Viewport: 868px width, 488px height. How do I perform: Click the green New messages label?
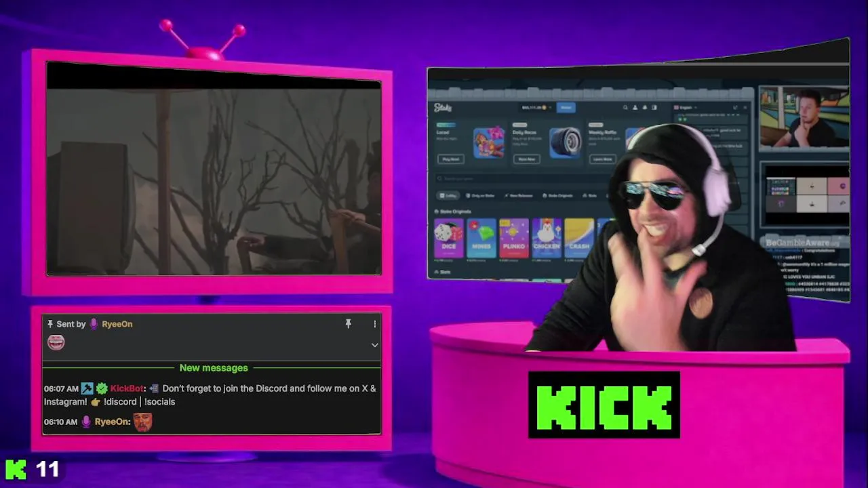point(214,368)
